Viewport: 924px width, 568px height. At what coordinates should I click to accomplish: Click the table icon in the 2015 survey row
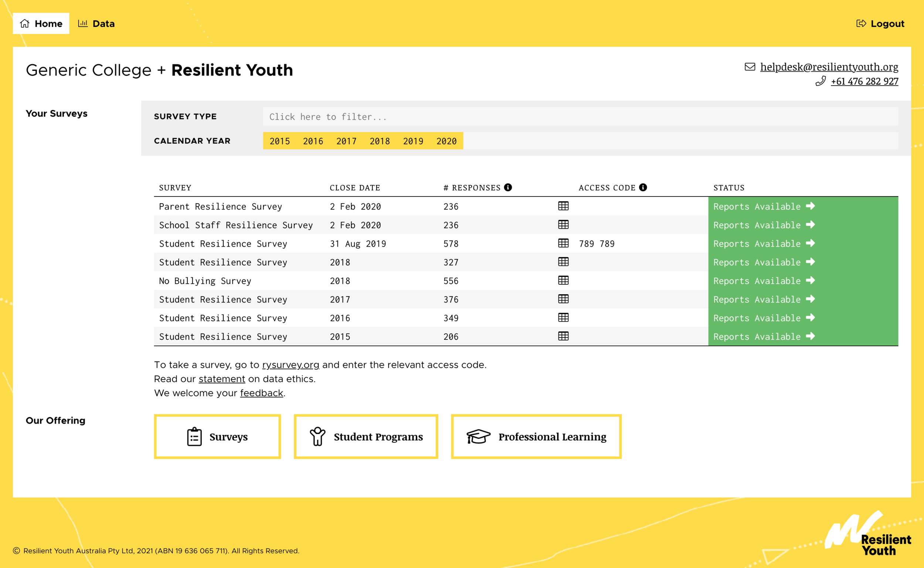coord(563,336)
